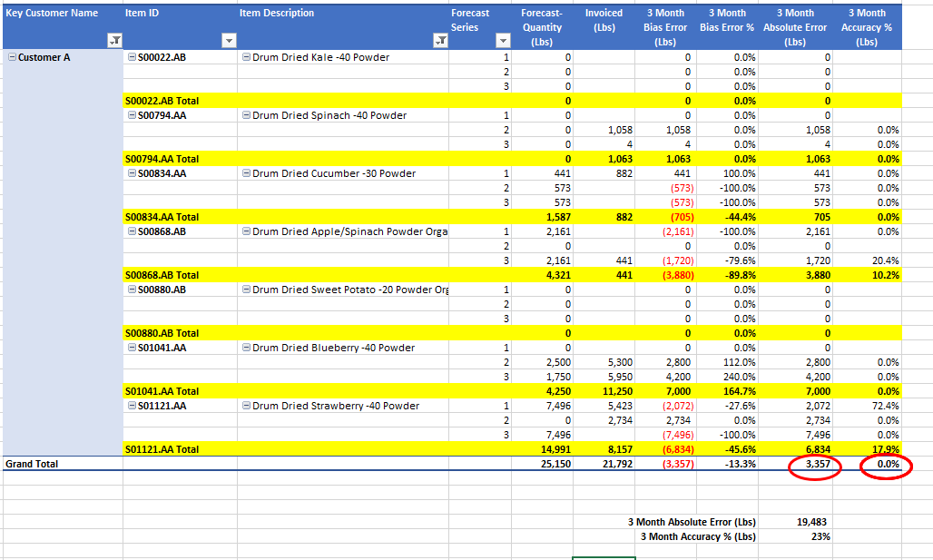
Task: Collapse the S00880.AB item row
Action: pyautogui.click(x=133, y=290)
